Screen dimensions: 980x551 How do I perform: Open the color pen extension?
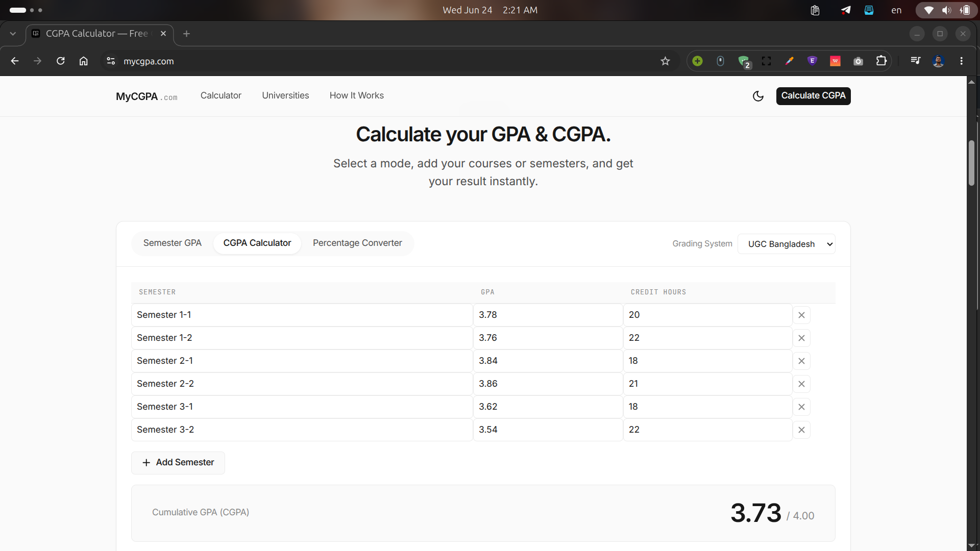tap(789, 61)
